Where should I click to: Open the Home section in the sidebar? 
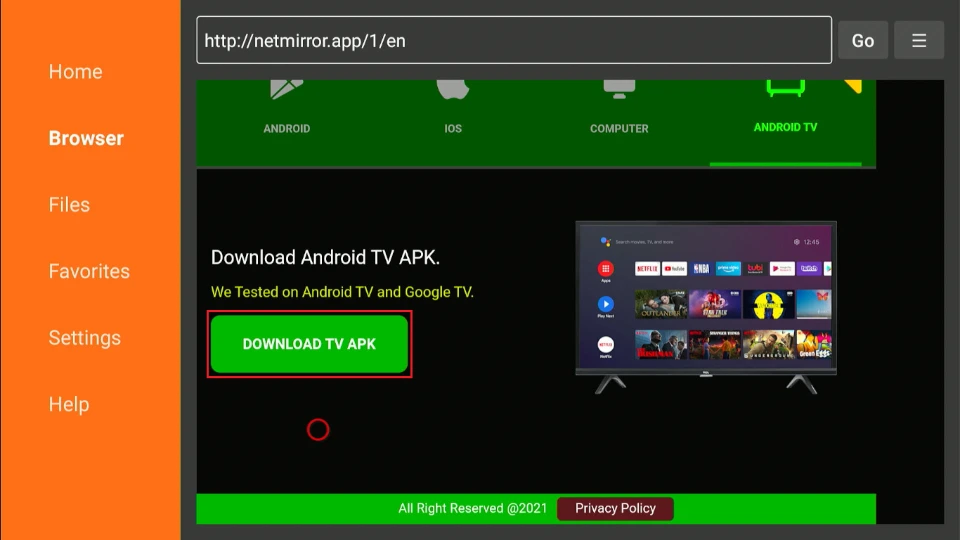75,72
